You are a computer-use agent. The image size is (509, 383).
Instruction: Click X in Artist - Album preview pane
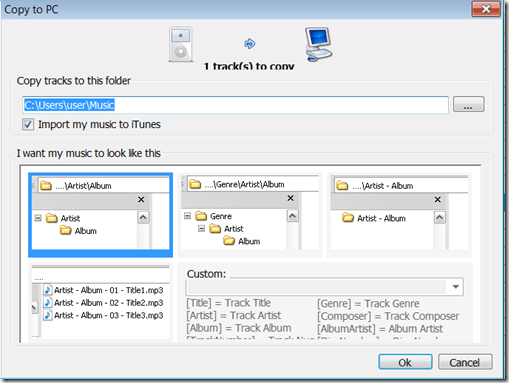(438, 199)
